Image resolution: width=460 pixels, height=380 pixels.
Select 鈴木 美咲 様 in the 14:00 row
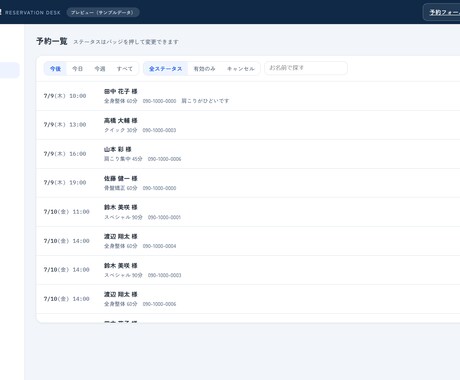(x=120, y=265)
